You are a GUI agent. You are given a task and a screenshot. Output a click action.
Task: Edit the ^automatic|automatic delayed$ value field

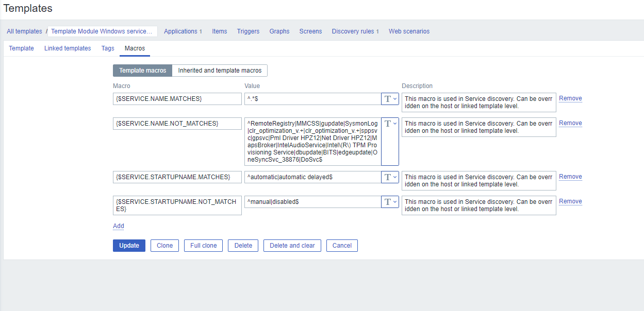coord(312,177)
